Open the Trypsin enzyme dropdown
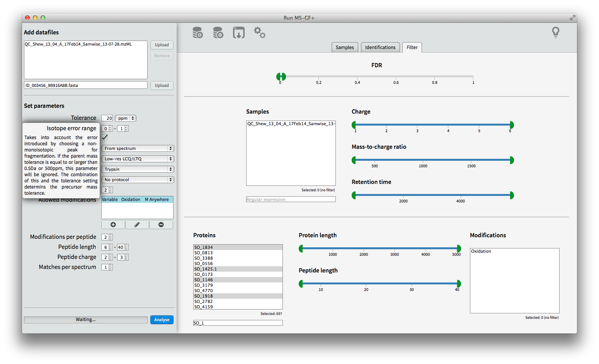Image resolution: width=599 pixels, height=364 pixels. 138,169
